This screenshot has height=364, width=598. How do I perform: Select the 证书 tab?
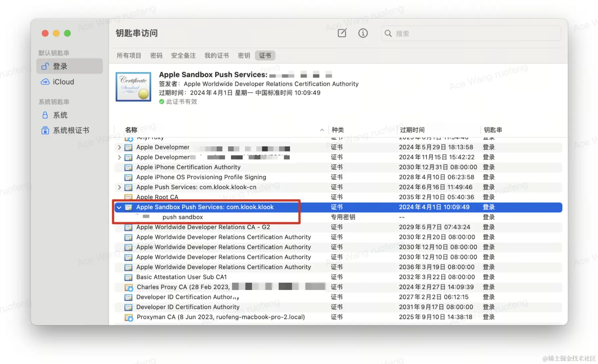click(x=265, y=56)
